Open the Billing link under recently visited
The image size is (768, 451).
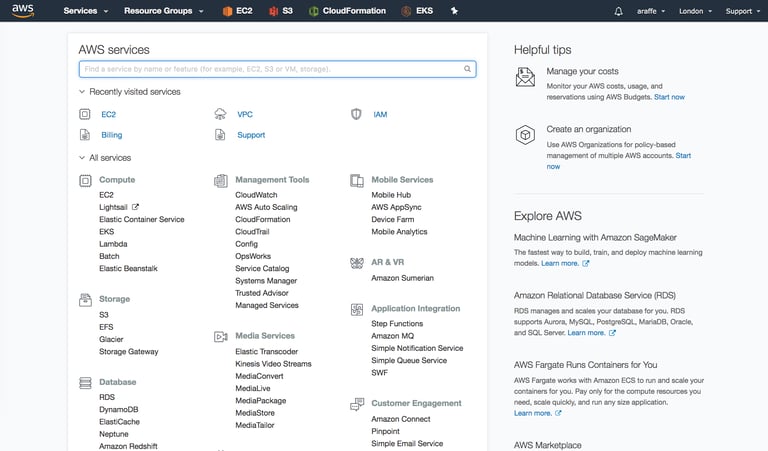click(112, 135)
